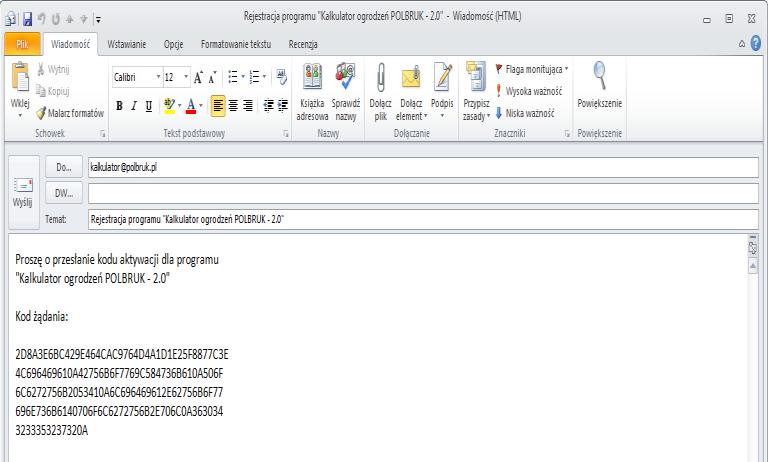Toggle bold formatting
The height and width of the screenshot is (462, 768).
click(119, 106)
